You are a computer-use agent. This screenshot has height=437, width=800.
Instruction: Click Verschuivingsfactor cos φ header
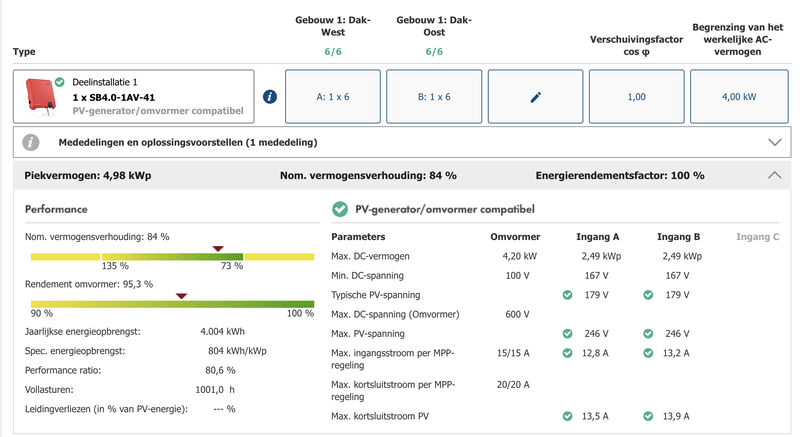[636, 45]
